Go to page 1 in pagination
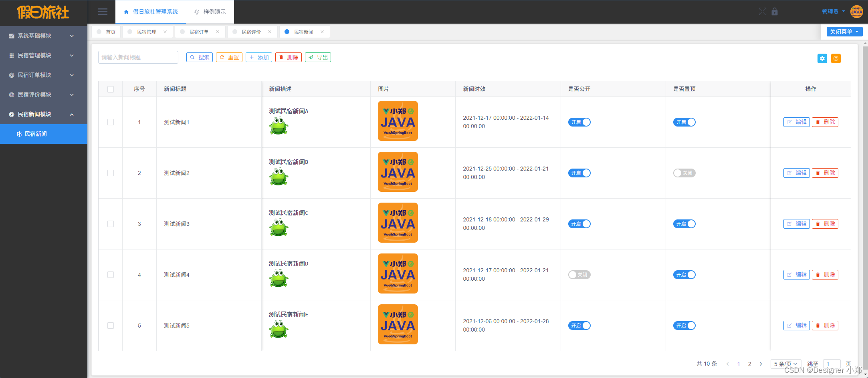Screen dimensions: 868x378 pos(739,364)
